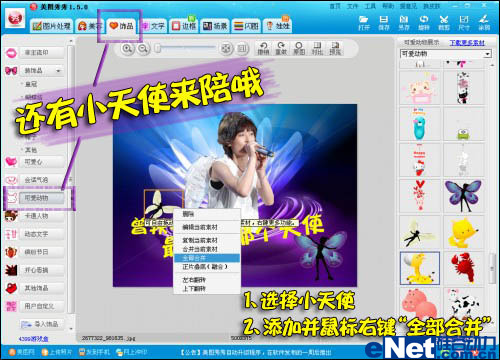Open the 边框 border tab
Screen dimensions: 500x360
(x=184, y=26)
